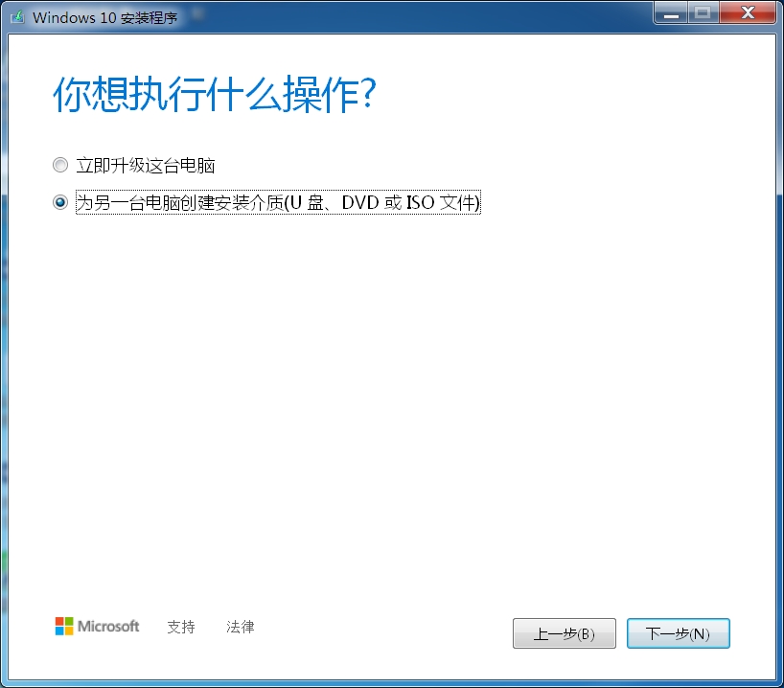Select the 立即升级这台电脑 radio button

(60, 165)
